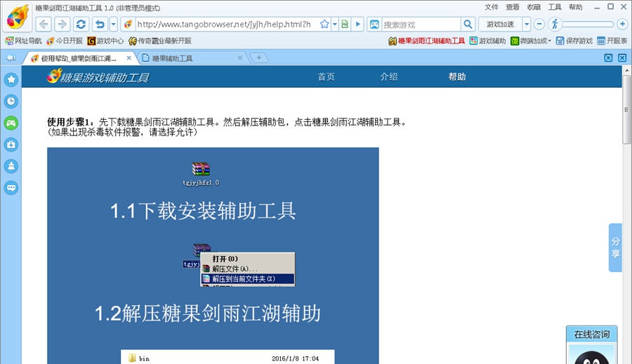Click the running man speed icon
Image resolution: width=632 pixels, height=364 pixels.
click(x=555, y=24)
